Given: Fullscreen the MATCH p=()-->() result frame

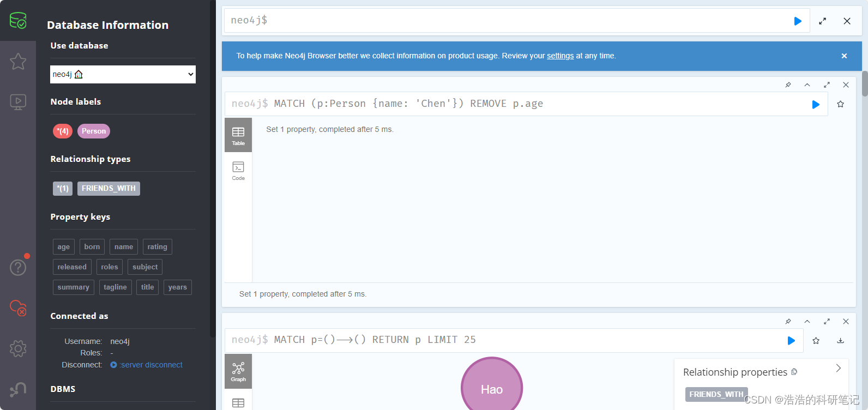Looking at the screenshot, I should (827, 322).
